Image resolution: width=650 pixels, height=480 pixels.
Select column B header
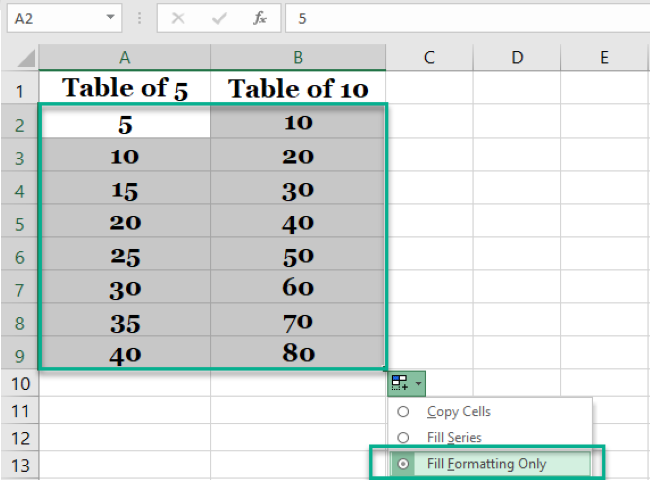point(298,57)
